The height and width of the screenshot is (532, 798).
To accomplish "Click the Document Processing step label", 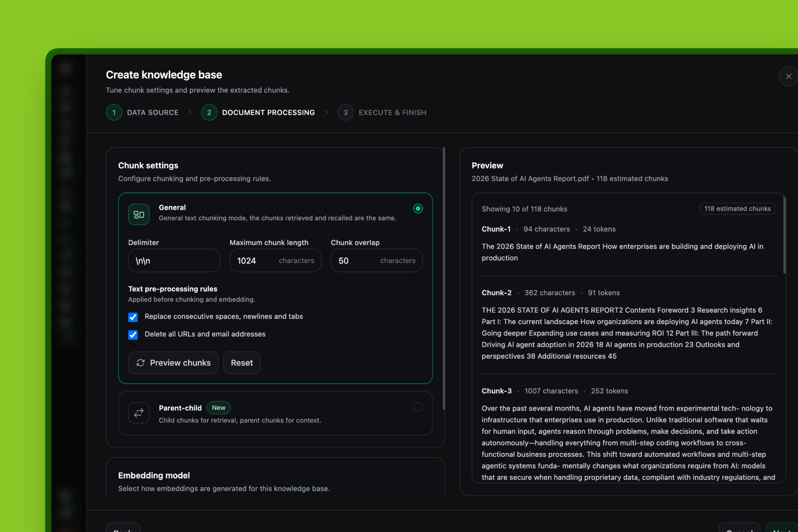I will click(268, 113).
